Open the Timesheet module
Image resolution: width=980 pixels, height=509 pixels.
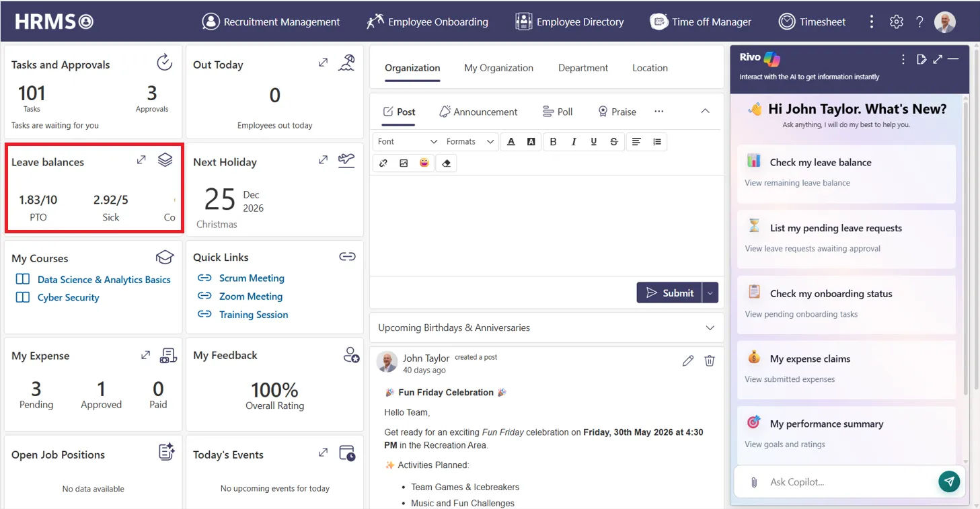(x=812, y=22)
